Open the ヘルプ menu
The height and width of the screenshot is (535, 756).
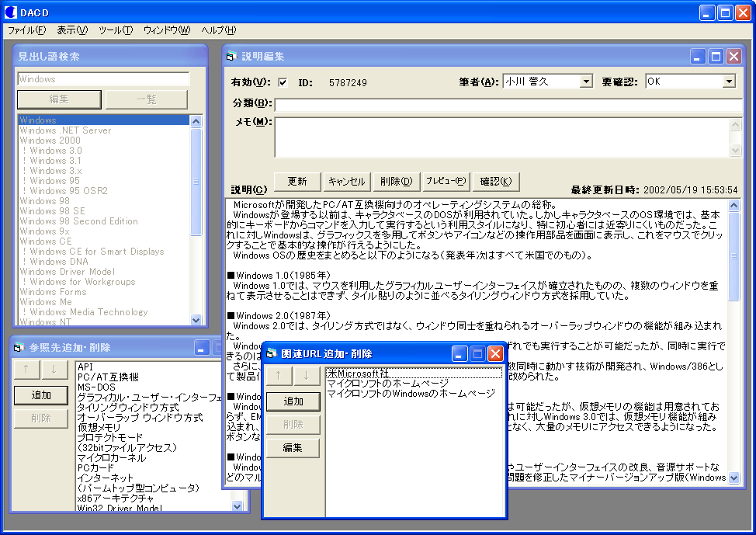219,30
